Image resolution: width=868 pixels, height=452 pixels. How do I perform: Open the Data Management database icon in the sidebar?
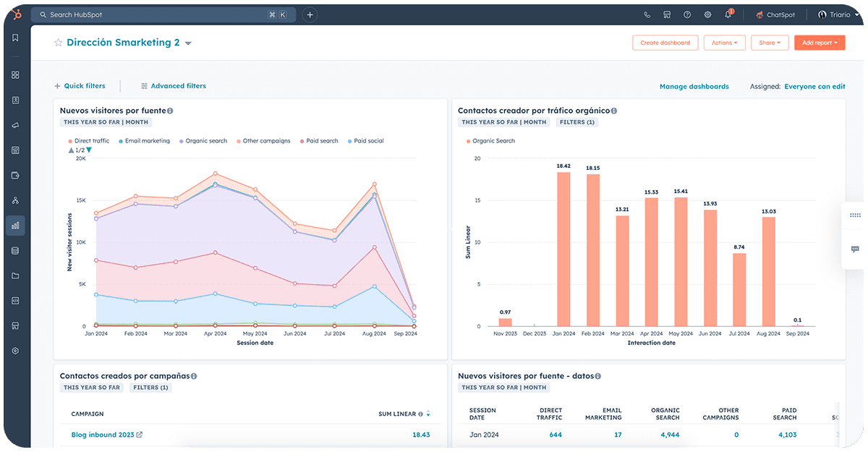click(x=15, y=251)
